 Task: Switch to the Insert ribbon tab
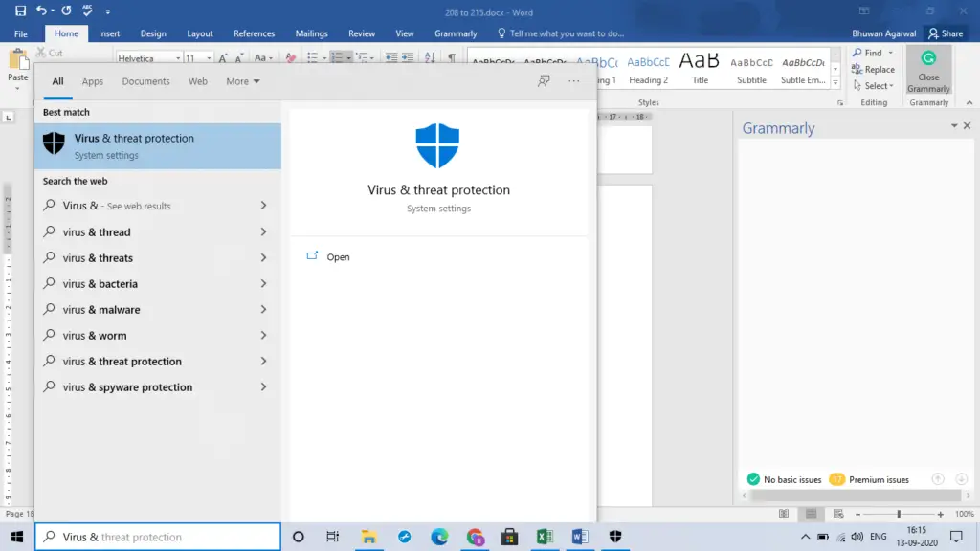point(109,33)
